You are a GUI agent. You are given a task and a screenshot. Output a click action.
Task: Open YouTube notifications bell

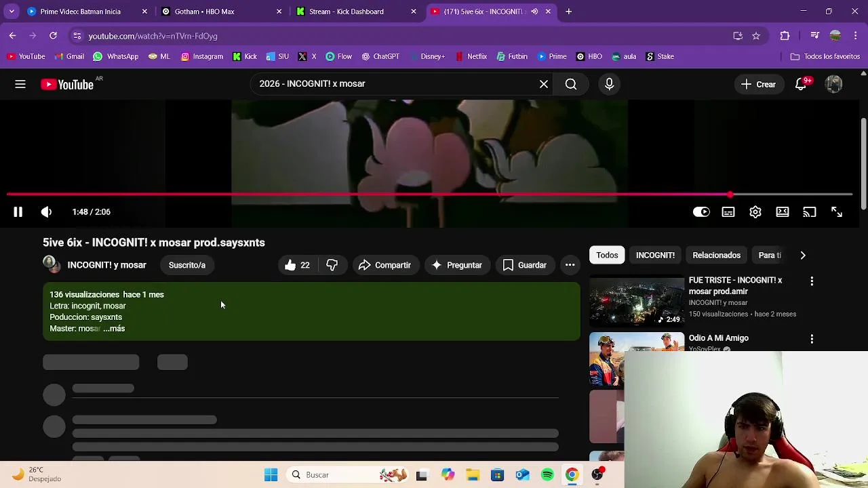click(x=801, y=84)
